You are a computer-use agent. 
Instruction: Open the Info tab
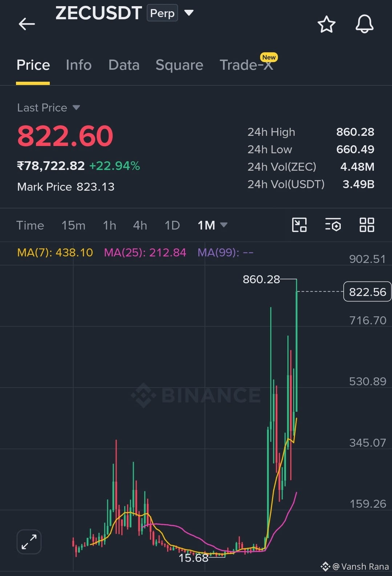(x=78, y=65)
